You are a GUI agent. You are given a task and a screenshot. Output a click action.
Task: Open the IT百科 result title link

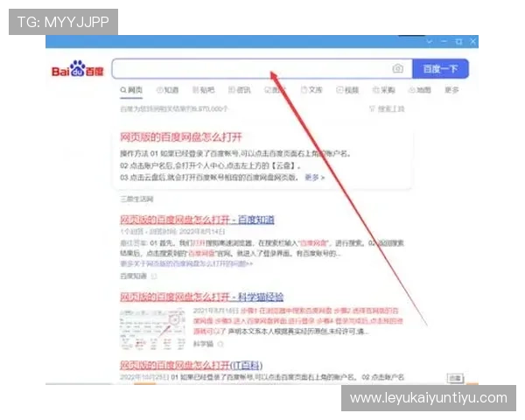click(191, 365)
